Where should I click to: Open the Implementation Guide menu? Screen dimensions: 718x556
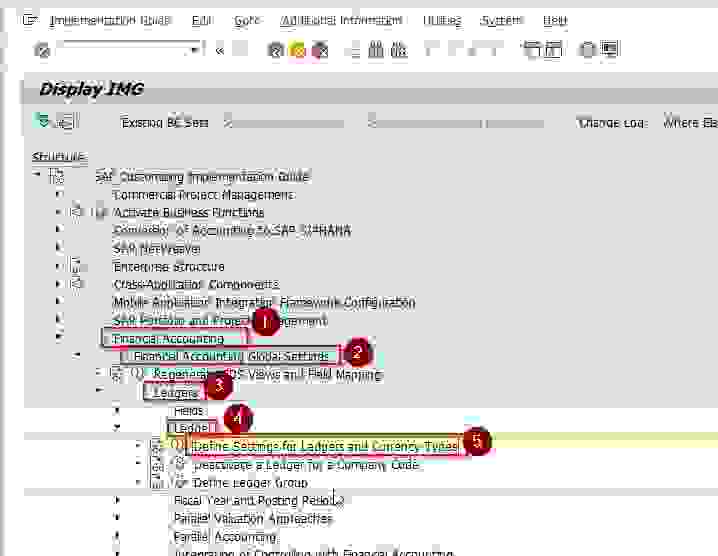110,20
